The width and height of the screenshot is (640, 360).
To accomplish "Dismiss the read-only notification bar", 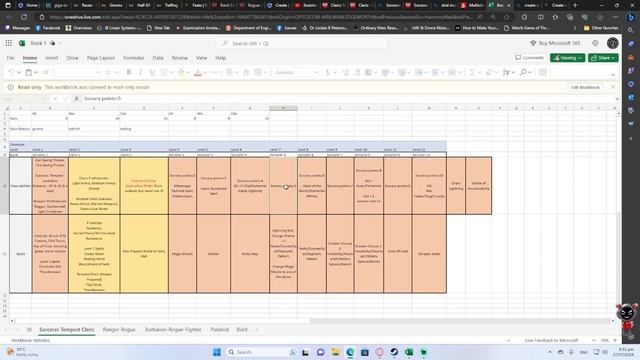I will pyautogui.click(x=613, y=87).
